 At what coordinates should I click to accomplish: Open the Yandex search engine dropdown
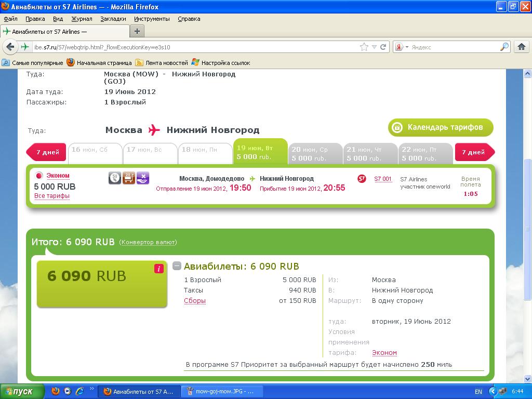(x=402, y=47)
